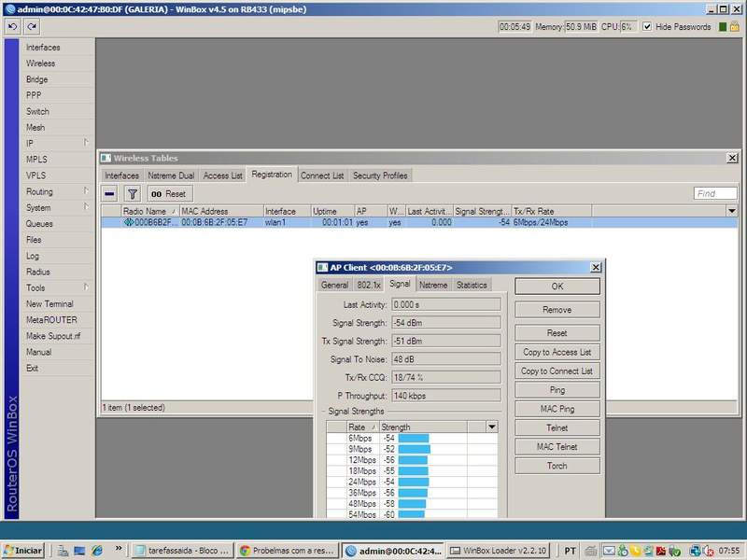Close the Wireless Tables window with X
Image resolution: width=747 pixels, height=560 pixels.
[732, 158]
